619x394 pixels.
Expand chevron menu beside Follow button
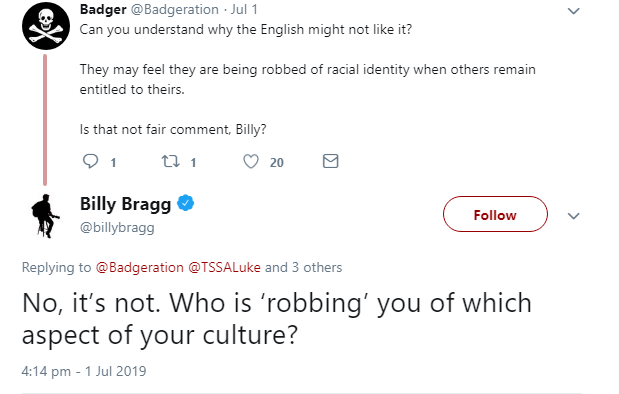573,216
